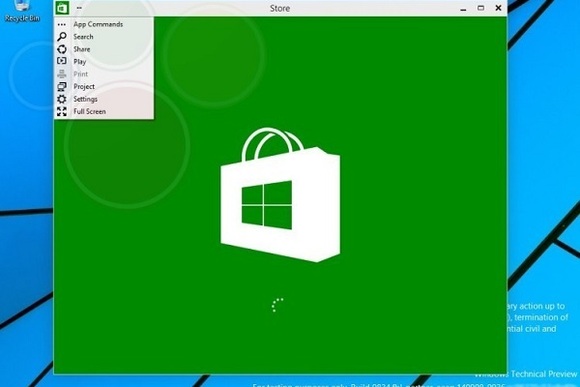Open the Share menu entry
This screenshot has height=387, width=580.
click(104, 49)
